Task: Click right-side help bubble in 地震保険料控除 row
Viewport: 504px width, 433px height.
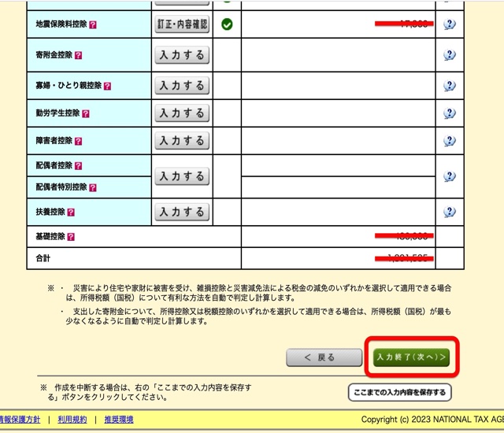Action: tap(449, 24)
